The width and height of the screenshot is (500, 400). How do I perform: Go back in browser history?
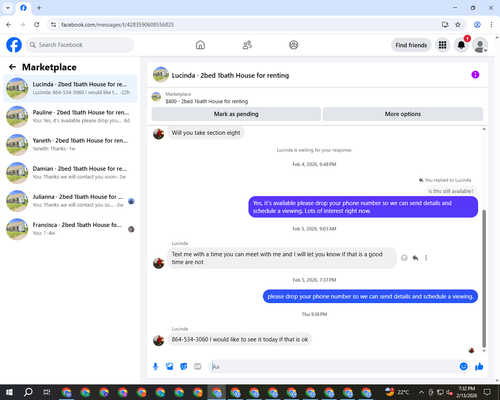point(9,25)
